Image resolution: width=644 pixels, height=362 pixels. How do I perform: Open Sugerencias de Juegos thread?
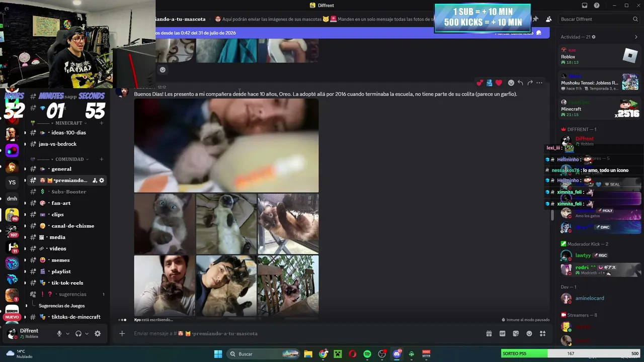pyautogui.click(x=62, y=306)
